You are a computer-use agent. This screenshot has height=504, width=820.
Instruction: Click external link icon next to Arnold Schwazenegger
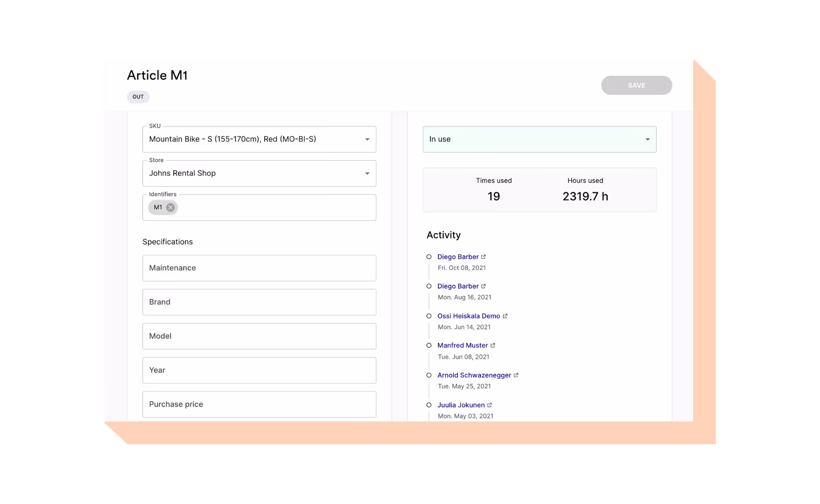coord(516,375)
